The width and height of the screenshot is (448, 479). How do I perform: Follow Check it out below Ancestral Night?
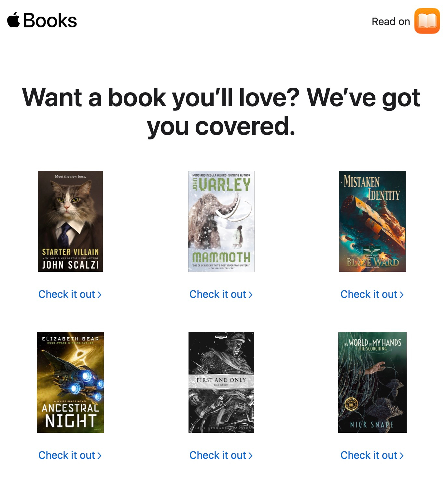[x=70, y=455]
